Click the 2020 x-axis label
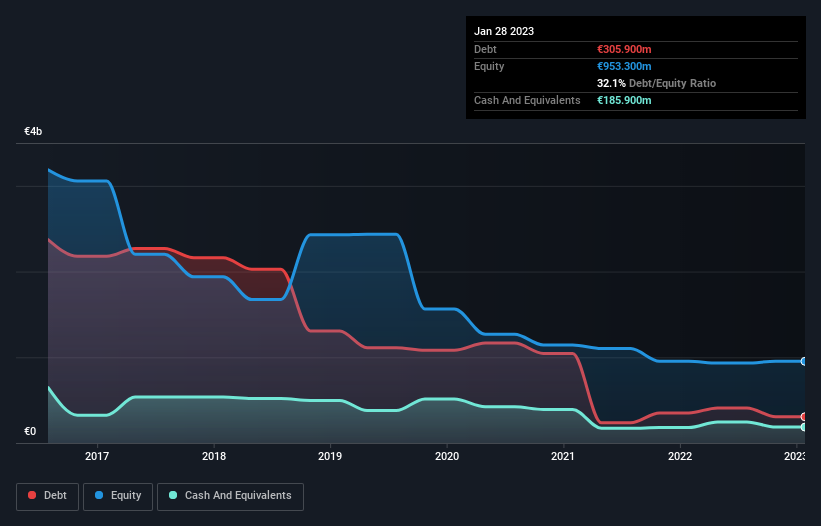821x526 pixels. (447, 456)
